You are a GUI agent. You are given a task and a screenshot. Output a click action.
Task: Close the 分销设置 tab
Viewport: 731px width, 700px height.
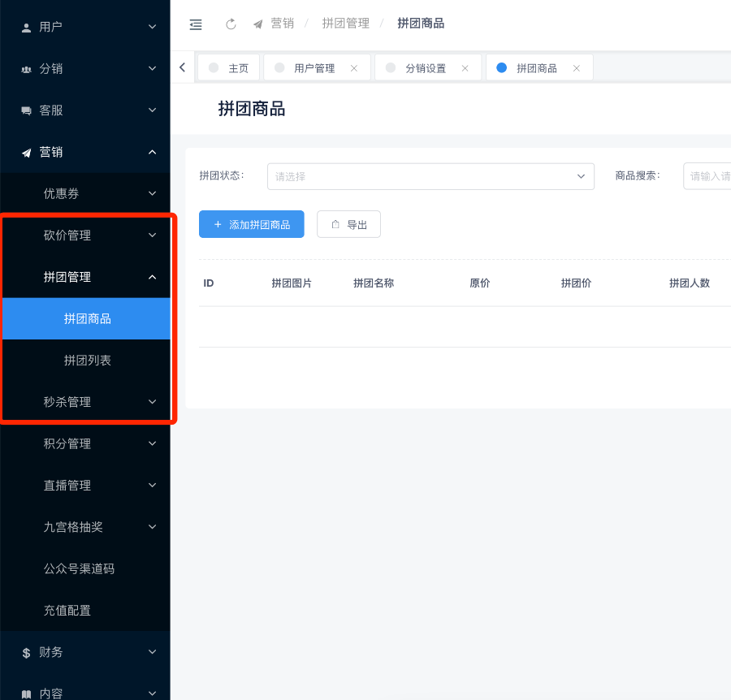[465, 68]
